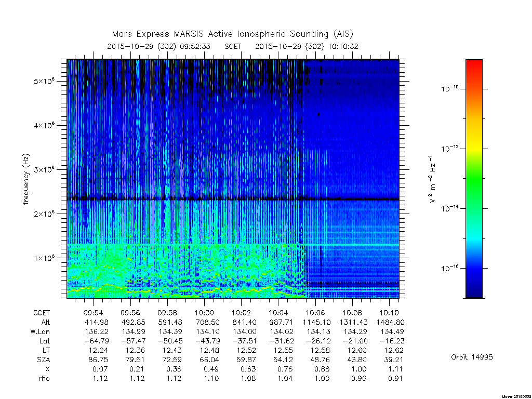Click the 1×10⁶ frequency axis label

point(44,258)
